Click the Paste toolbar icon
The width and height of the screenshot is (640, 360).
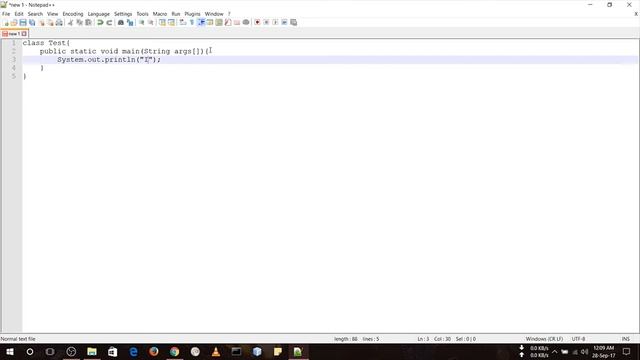pyautogui.click(x=88, y=22)
